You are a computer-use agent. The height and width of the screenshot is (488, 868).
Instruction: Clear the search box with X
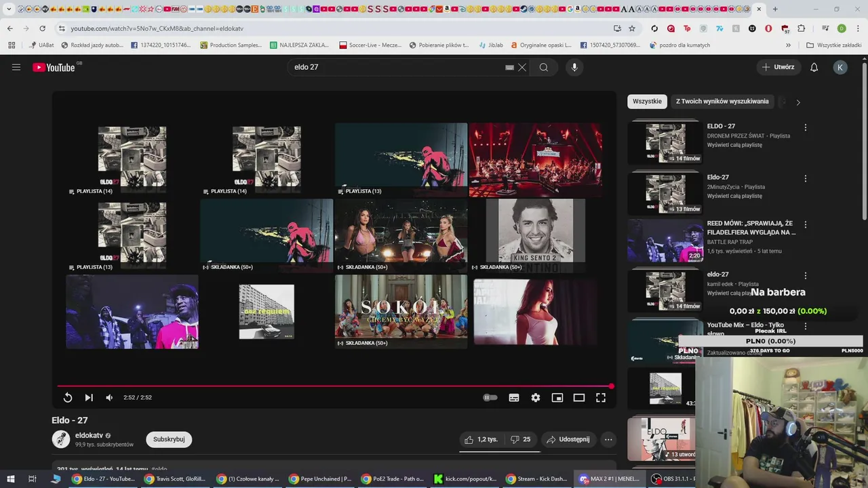522,67
